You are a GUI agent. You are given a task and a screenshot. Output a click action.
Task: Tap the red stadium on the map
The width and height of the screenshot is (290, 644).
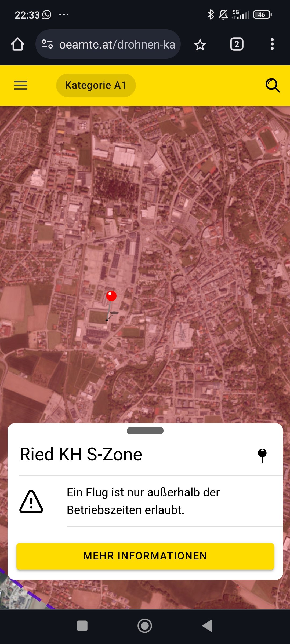point(268,140)
